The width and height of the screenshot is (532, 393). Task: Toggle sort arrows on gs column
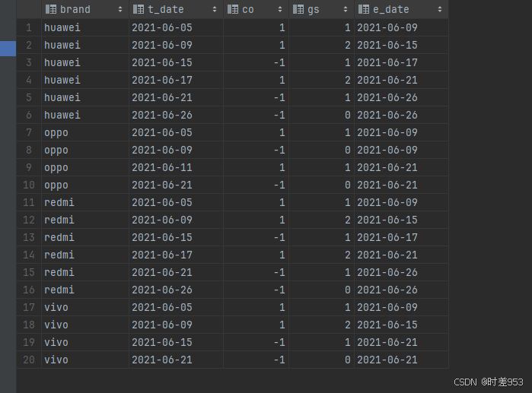tap(346, 9)
